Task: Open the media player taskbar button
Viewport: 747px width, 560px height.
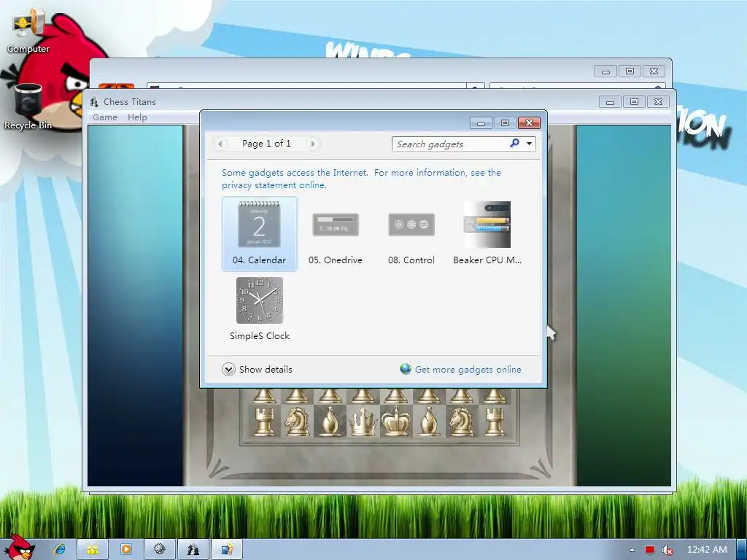Action: [x=126, y=550]
